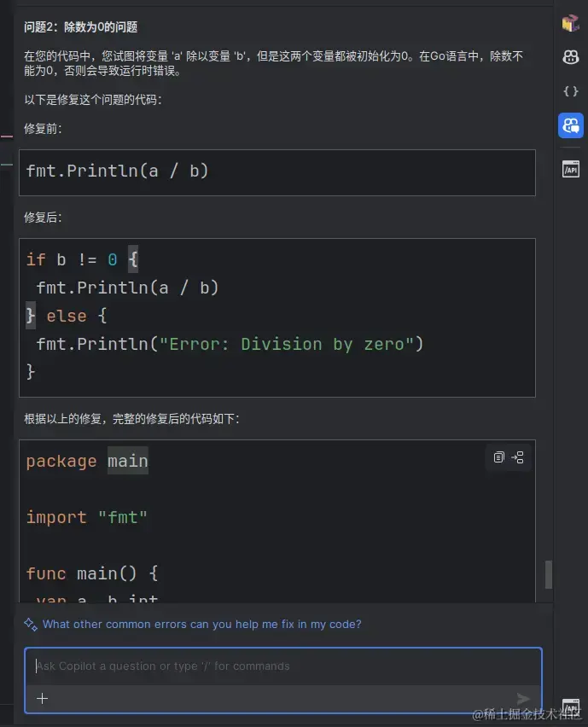Copy the package main code block
This screenshot has height=727, width=588.
(x=498, y=457)
